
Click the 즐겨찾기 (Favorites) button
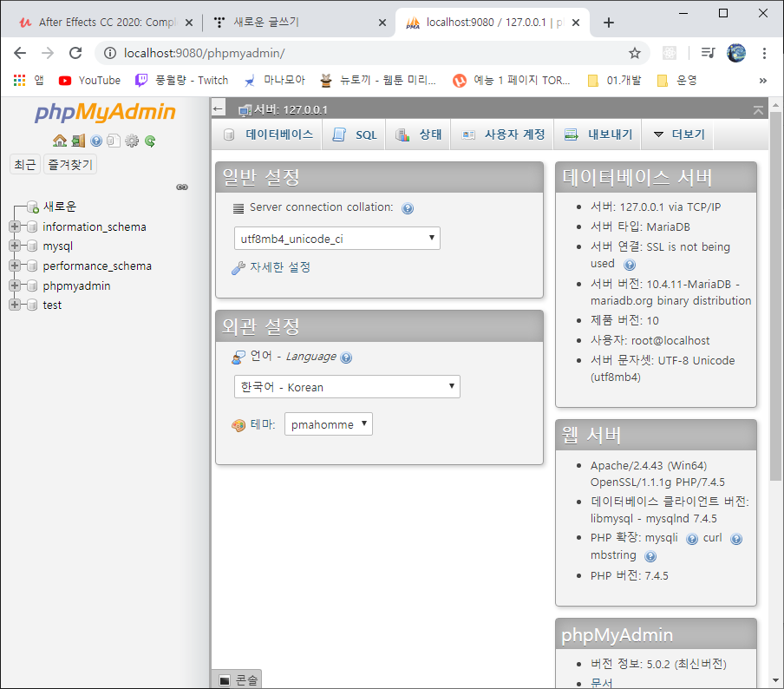pyautogui.click(x=70, y=165)
